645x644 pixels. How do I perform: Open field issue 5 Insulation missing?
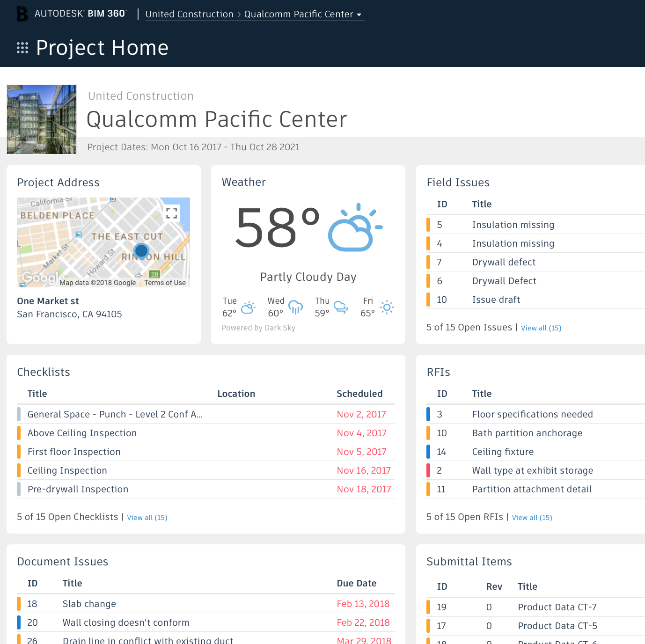(535, 225)
